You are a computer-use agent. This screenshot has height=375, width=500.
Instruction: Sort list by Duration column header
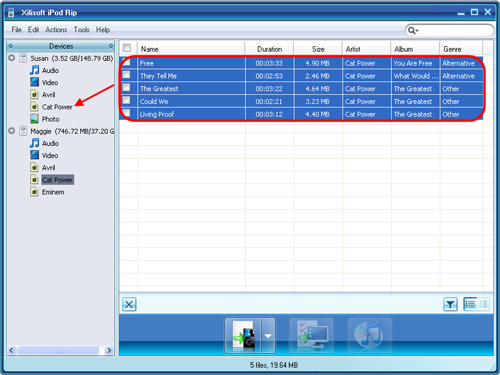[269, 49]
